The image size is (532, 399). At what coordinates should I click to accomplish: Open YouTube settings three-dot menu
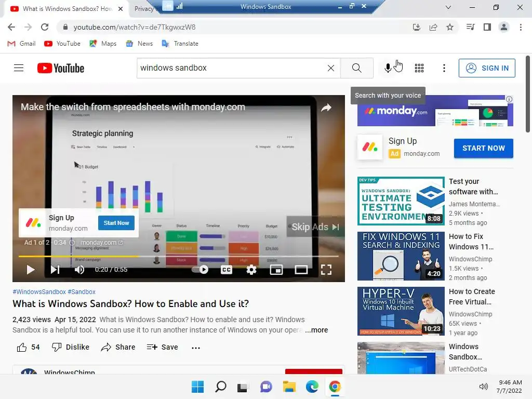[444, 68]
